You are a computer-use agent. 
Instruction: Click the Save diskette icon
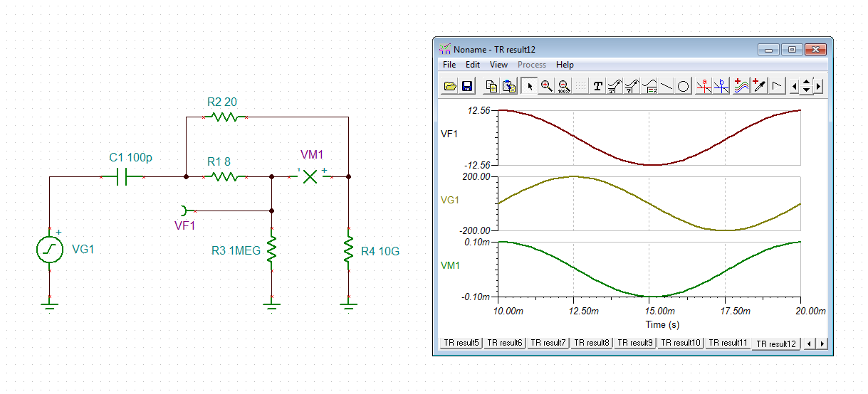click(467, 86)
